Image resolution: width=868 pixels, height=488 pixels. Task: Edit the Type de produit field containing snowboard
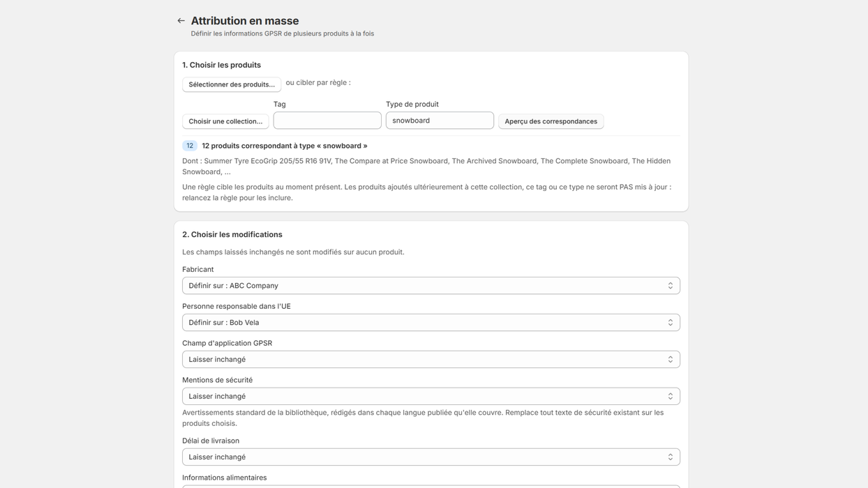pos(440,121)
